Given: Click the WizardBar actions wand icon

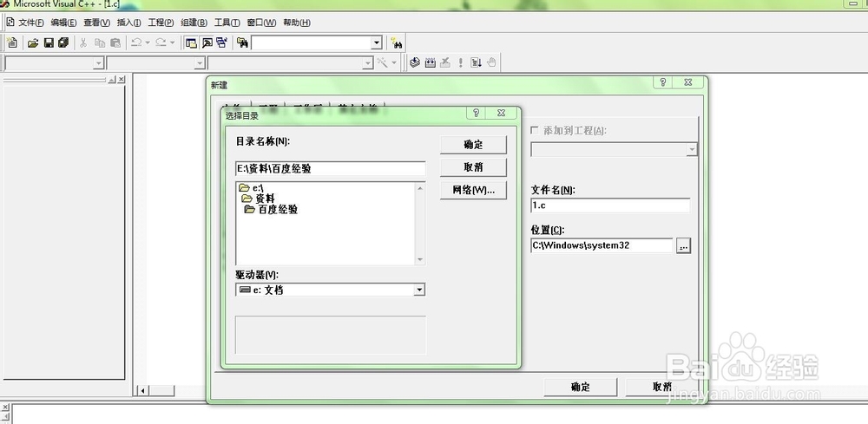Looking at the screenshot, I should coord(383,62).
